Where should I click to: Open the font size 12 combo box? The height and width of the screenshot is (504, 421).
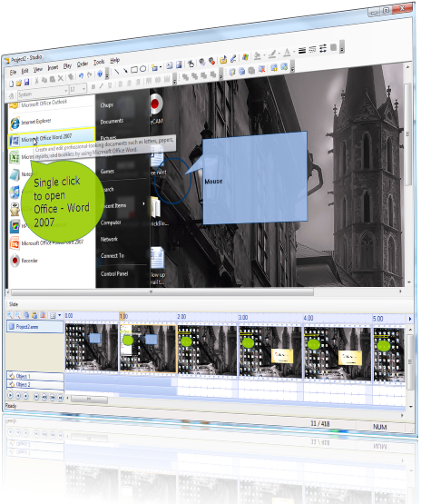pos(78,89)
